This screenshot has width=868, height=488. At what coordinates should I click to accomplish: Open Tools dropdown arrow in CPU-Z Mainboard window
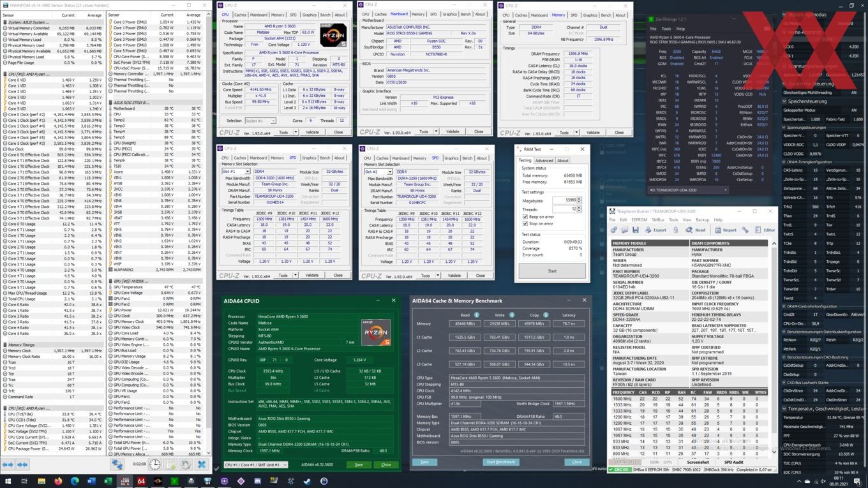click(x=436, y=132)
